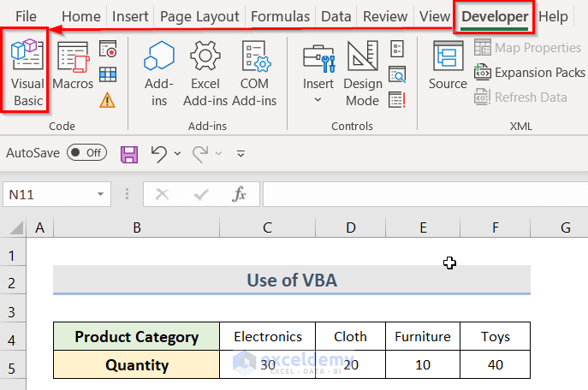Switch to the Home tab

(x=81, y=16)
